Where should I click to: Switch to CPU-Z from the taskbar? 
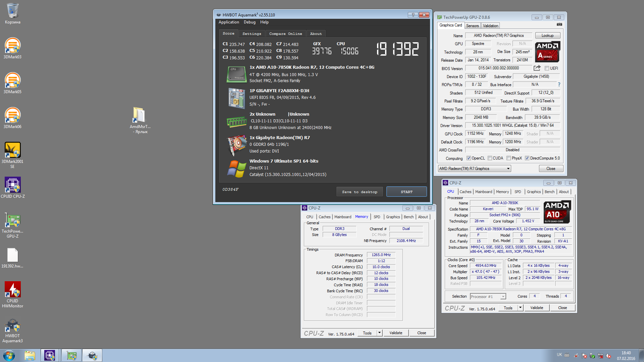pos(50,355)
